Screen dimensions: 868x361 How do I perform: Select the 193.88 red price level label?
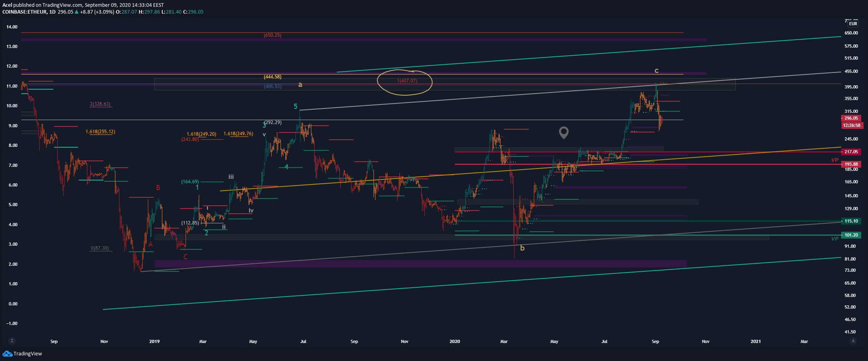click(x=851, y=164)
